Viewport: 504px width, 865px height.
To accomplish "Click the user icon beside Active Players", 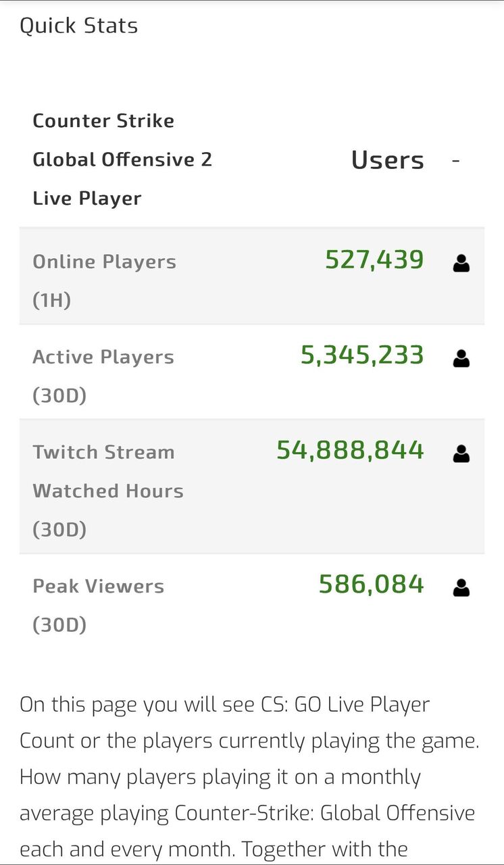I will tap(461, 358).
